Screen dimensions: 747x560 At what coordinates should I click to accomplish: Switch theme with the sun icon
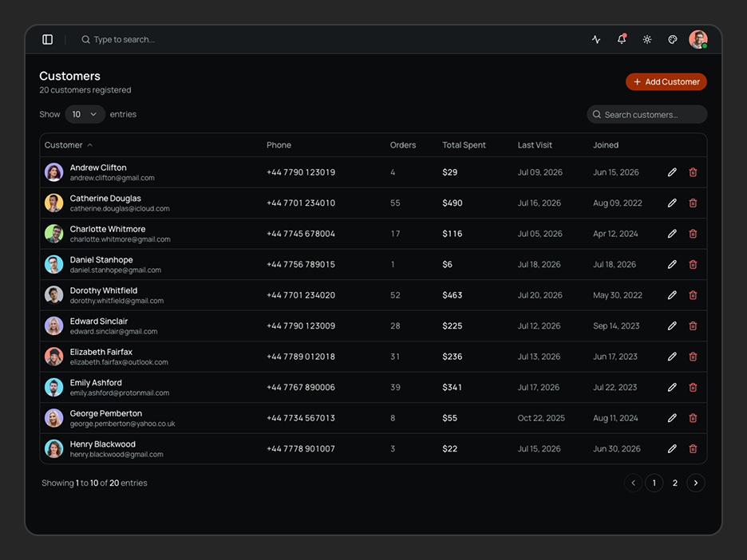(647, 40)
